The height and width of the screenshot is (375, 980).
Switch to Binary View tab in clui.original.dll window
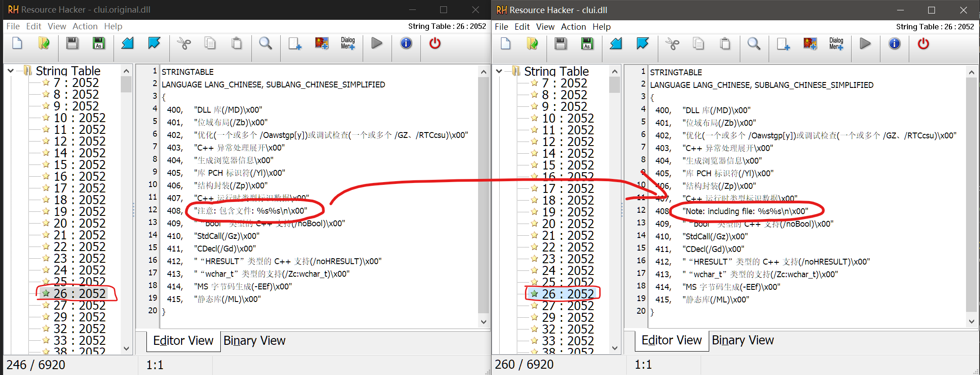254,341
